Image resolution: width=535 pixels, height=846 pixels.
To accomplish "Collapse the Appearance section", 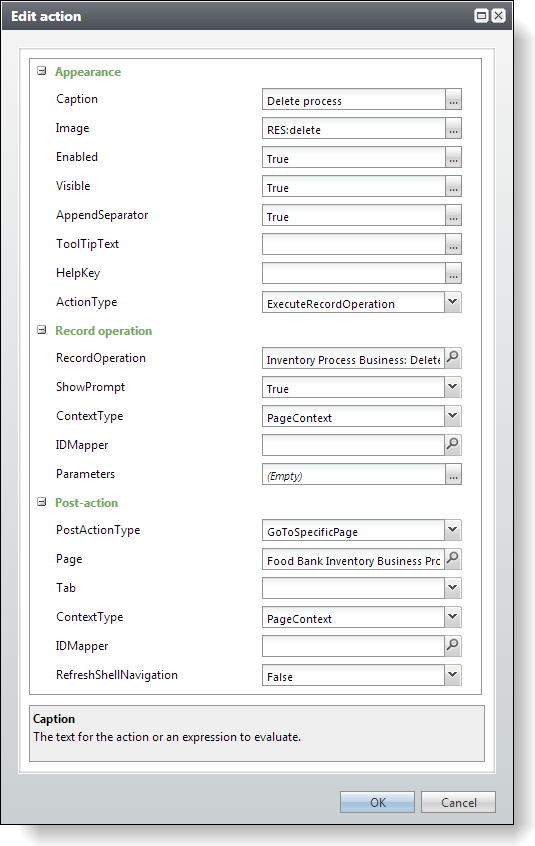I will [42, 71].
